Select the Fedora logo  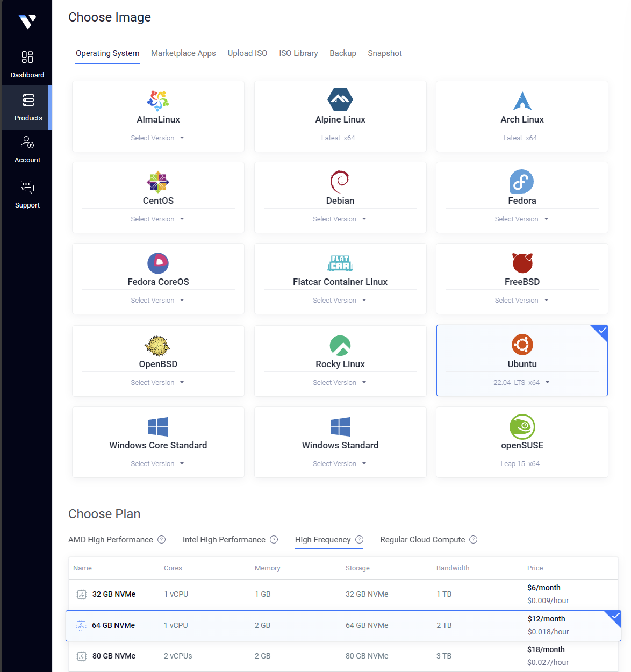(x=521, y=182)
